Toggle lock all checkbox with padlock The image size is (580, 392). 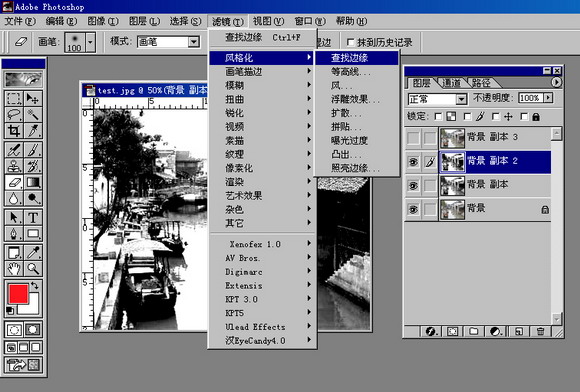pyautogui.click(x=524, y=117)
